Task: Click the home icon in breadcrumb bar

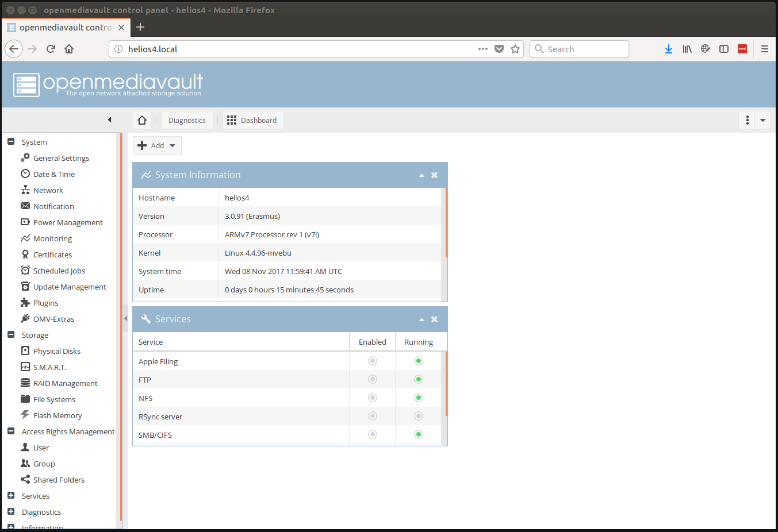Action: click(142, 120)
